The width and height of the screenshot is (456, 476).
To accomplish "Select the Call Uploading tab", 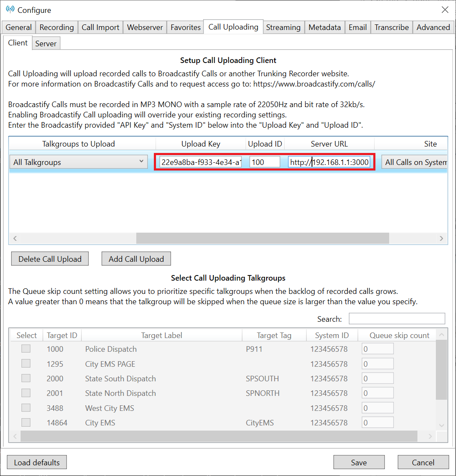I will point(233,27).
